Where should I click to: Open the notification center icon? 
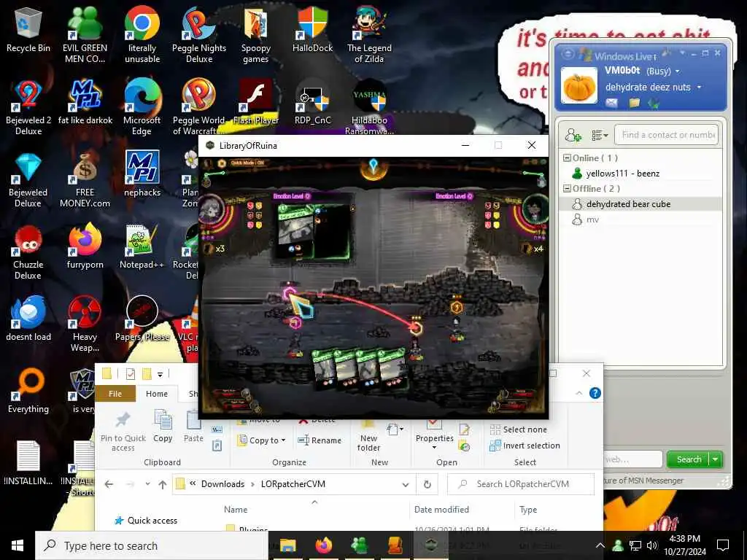point(723,545)
